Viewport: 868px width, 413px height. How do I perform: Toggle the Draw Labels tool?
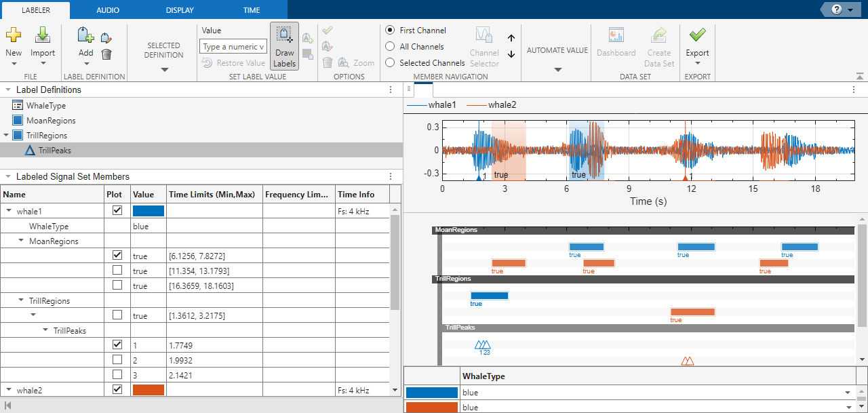point(285,46)
